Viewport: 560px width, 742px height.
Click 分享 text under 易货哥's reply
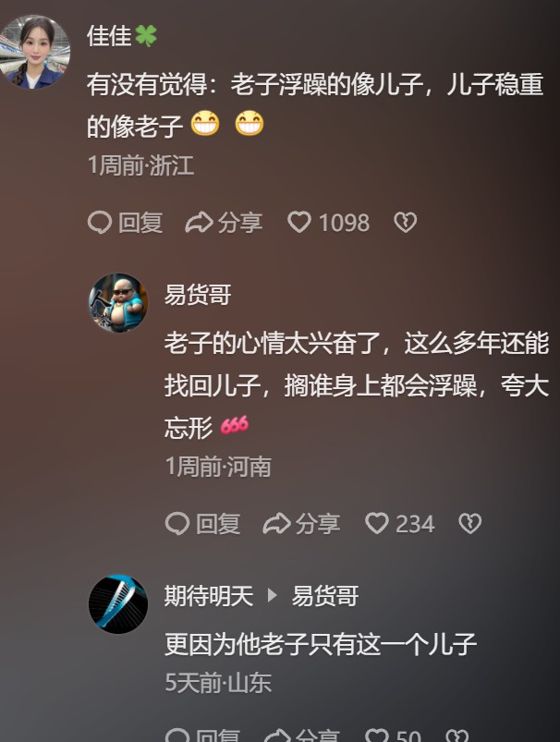click(x=318, y=524)
